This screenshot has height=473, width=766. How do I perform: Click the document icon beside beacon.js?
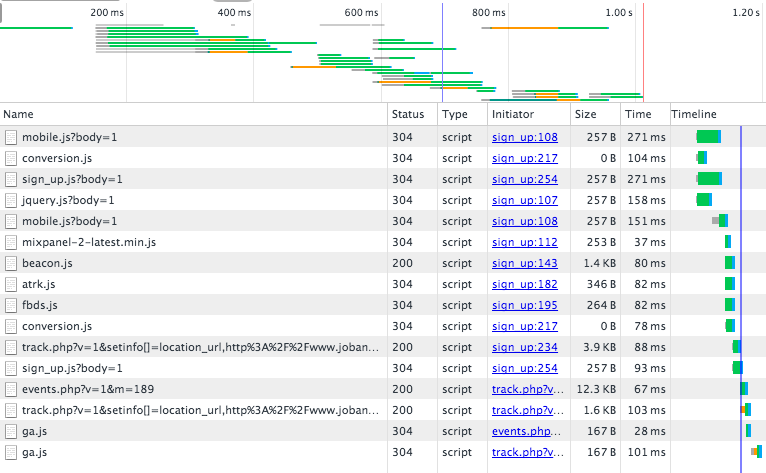click(x=11, y=263)
